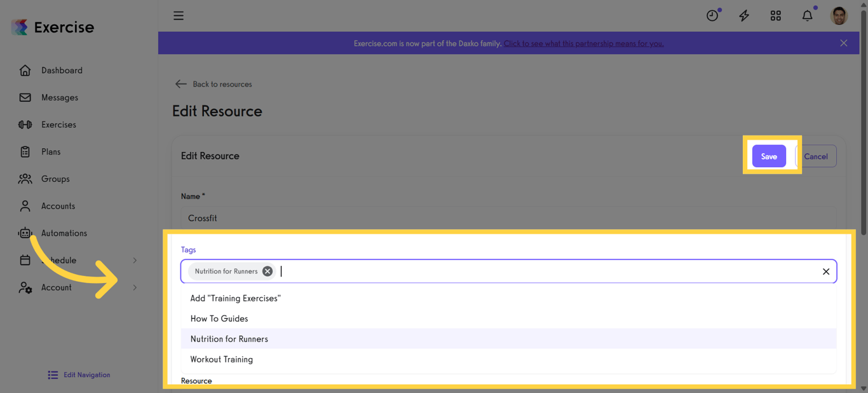This screenshot has width=868, height=393.
Task: Open Accounts in sidebar
Action: 58,206
